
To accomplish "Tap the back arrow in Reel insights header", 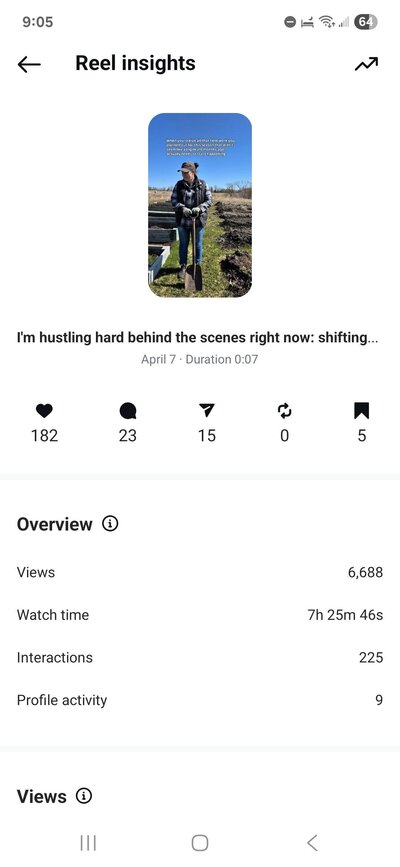I will click(x=29, y=65).
